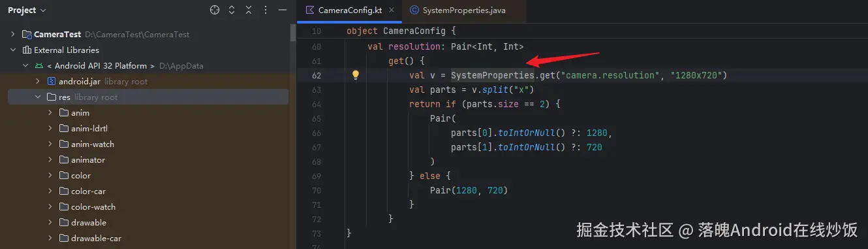The height and width of the screenshot is (249, 868).
Task: Select the CameraTest project root
Action: (x=57, y=34)
